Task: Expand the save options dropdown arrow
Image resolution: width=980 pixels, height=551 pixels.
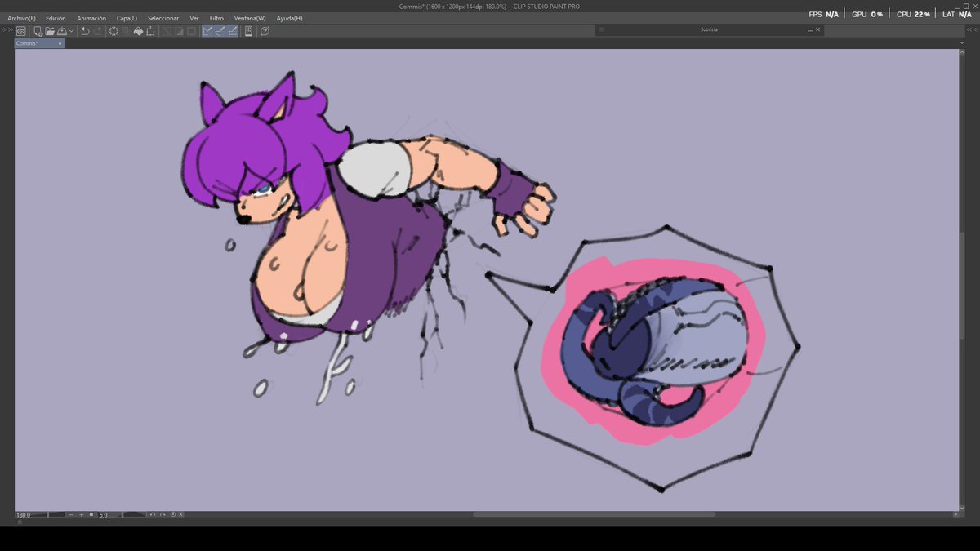Action: [x=72, y=31]
